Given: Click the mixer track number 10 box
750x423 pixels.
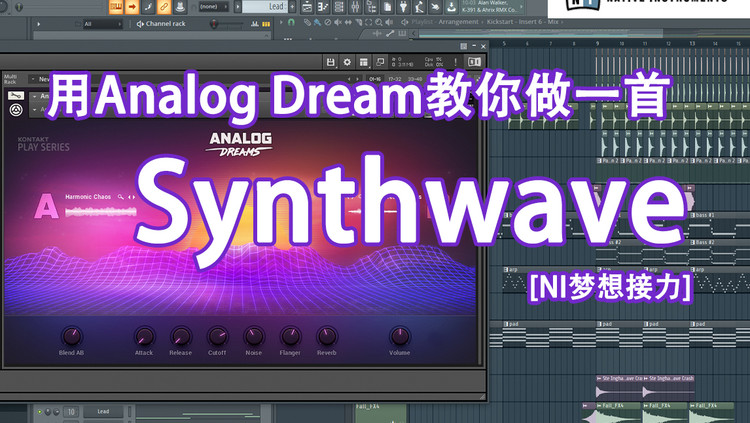Looking at the screenshot, I should coord(71,412).
